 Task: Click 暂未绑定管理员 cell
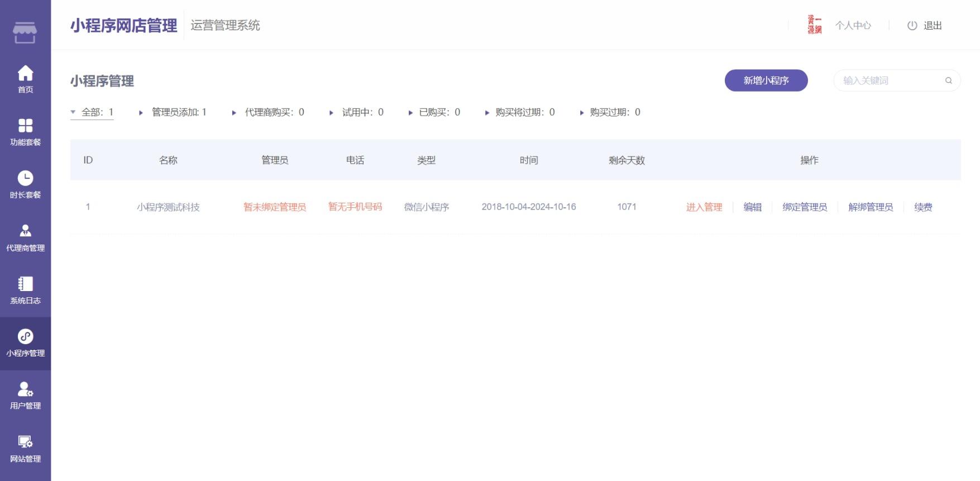[x=275, y=207]
